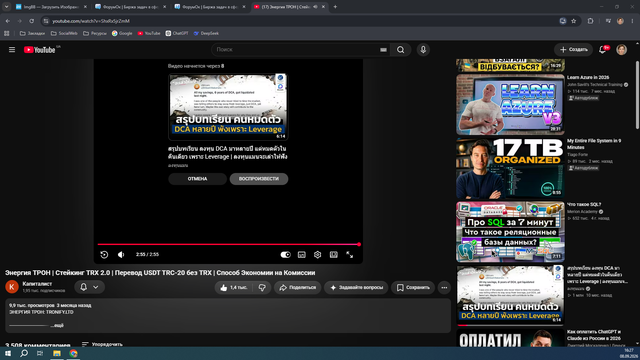Expand subscription notification bell dropdown
Screen dimensions: 640x360
coord(89,287)
